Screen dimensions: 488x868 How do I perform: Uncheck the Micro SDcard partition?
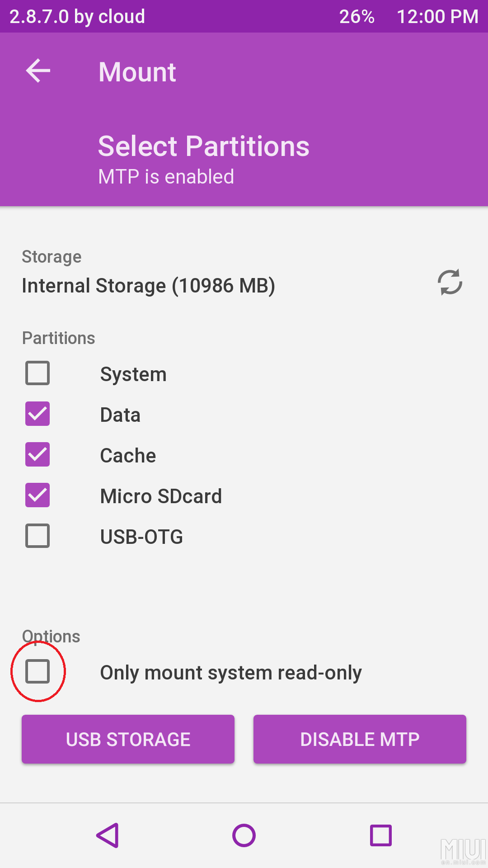tap(38, 495)
